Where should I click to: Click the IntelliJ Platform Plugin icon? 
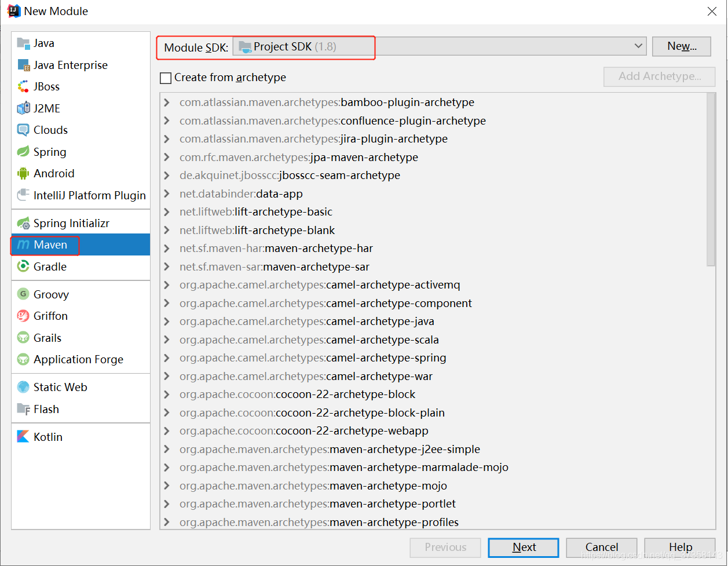(23, 195)
